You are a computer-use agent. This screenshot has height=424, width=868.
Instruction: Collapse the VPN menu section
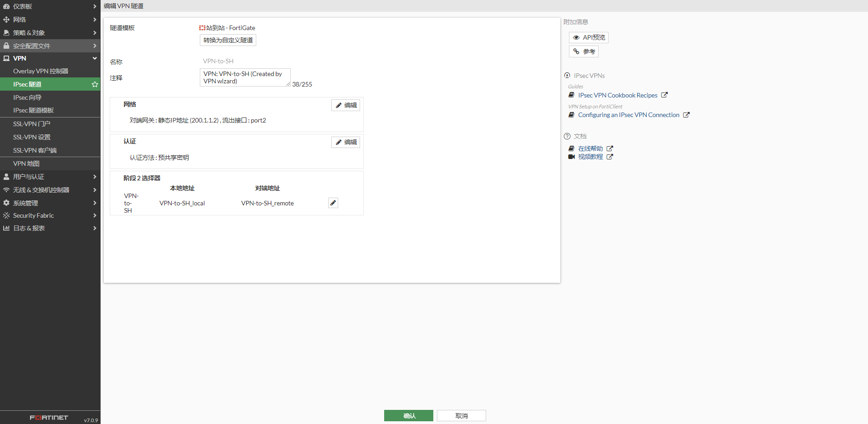[x=50, y=58]
